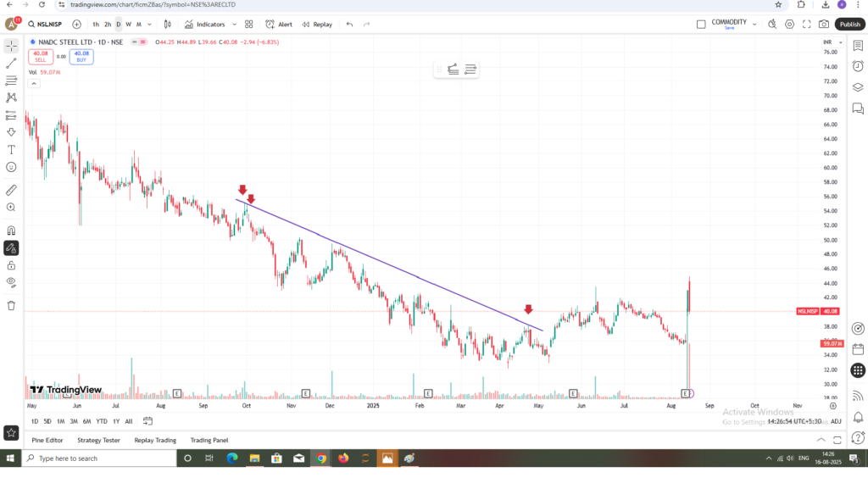Open the watchlist panel icon
Screen dimensions: 868x500
[x=858, y=46]
